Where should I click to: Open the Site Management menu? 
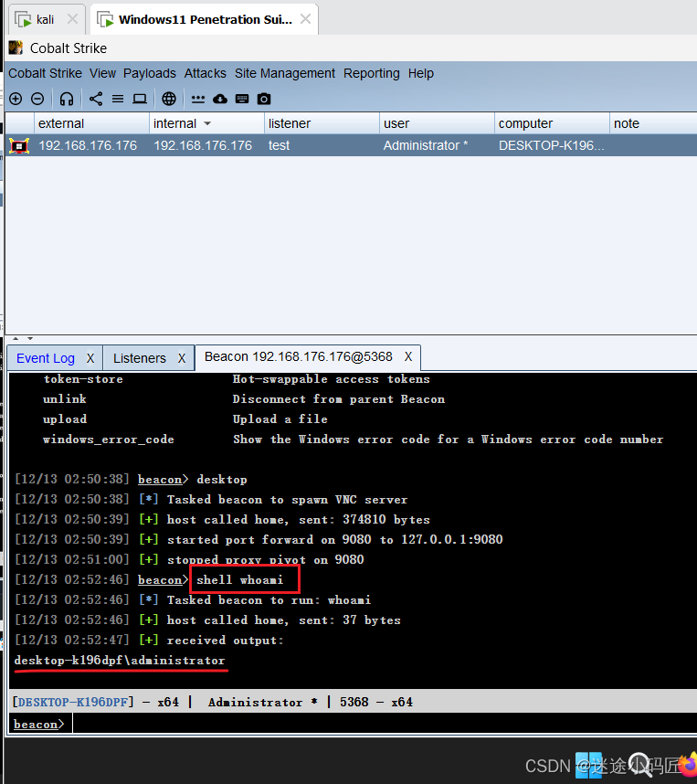pos(285,73)
